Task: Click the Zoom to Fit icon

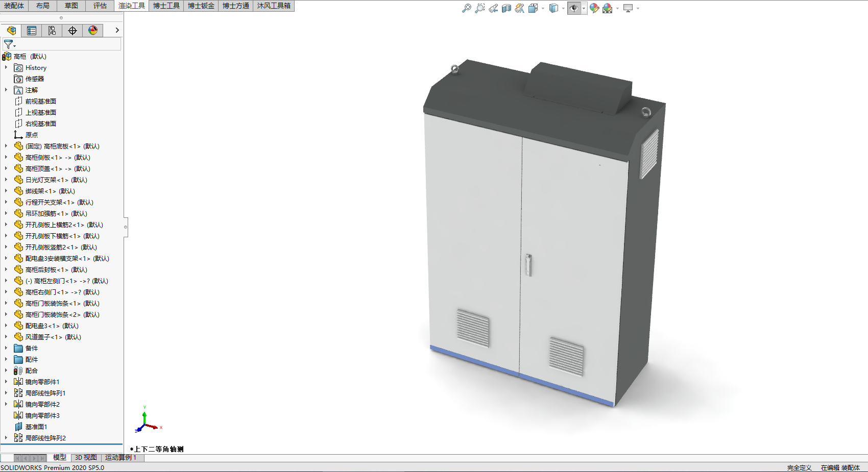Action: click(466, 8)
